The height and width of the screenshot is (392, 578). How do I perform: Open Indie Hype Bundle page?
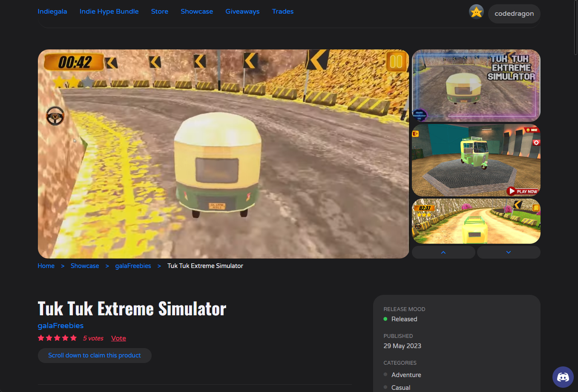(x=109, y=12)
